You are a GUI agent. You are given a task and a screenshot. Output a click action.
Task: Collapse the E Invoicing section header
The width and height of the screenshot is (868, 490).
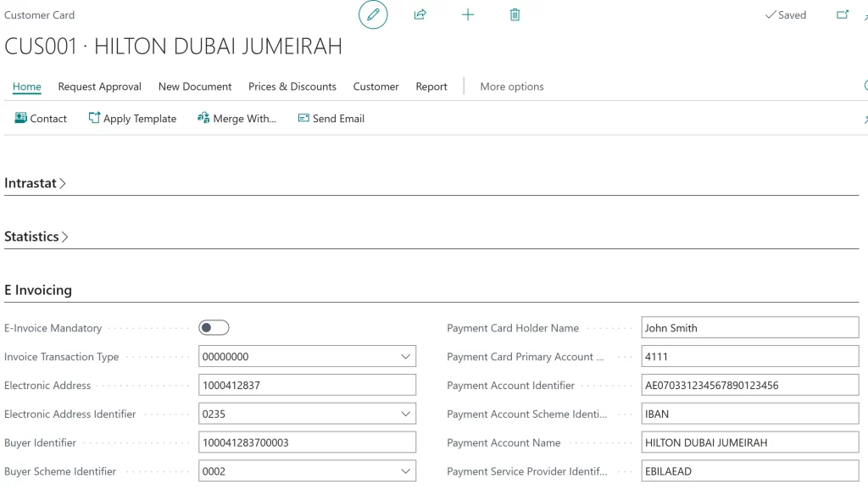click(38, 290)
